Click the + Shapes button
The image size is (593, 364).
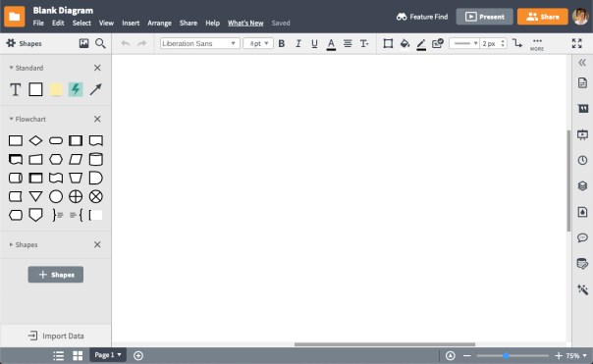56,275
